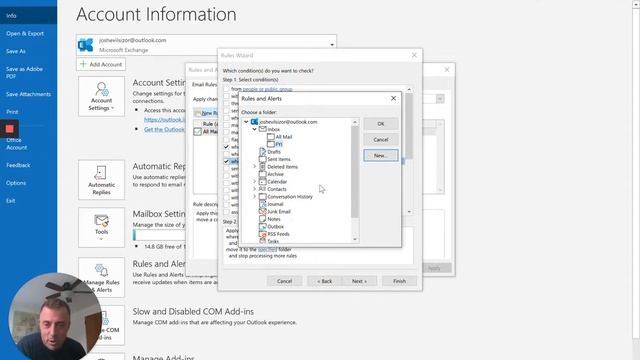This screenshot has height=360, width=640.
Task: Expand the Contacts folder node
Action: click(254, 189)
